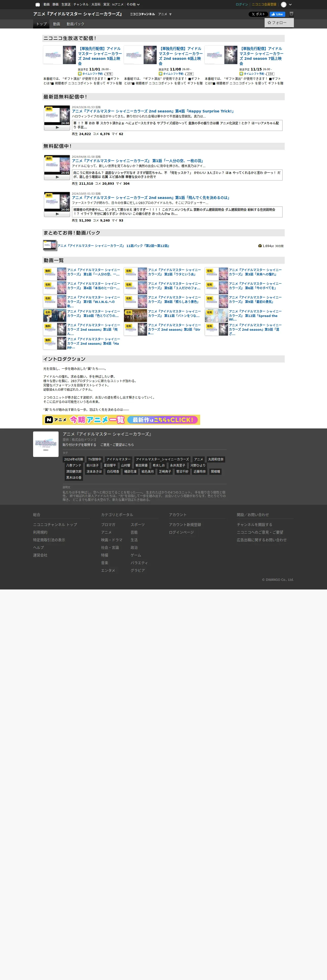Play 2nd season 第1話「飛んでく先を決めるのは」 play button
Viewport: 327px width, 980px height.
(57, 214)
